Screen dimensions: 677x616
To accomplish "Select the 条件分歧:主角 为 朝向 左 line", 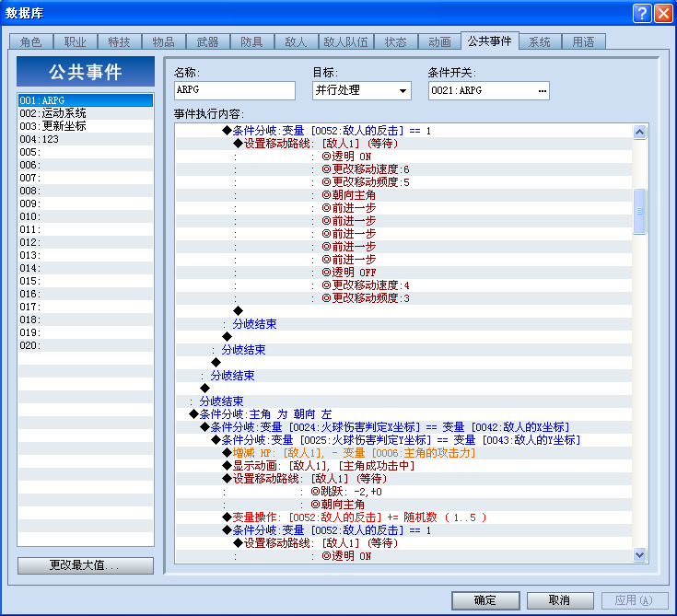I will [403, 414].
